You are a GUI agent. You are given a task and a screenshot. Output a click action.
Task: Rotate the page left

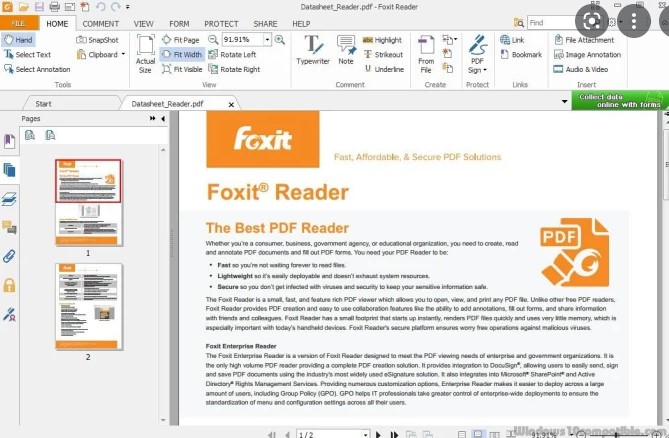click(232, 55)
